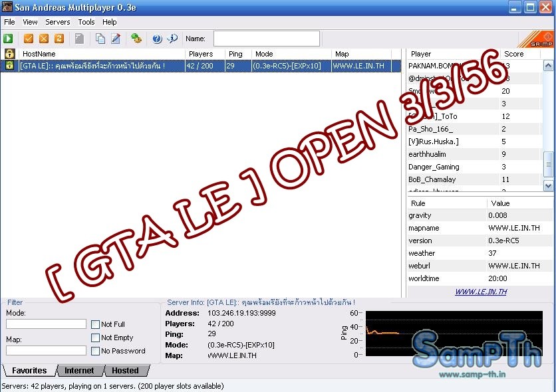556x392 pixels.
Task: Select player BoB_Chamalay in the player list
Action: (x=474, y=179)
